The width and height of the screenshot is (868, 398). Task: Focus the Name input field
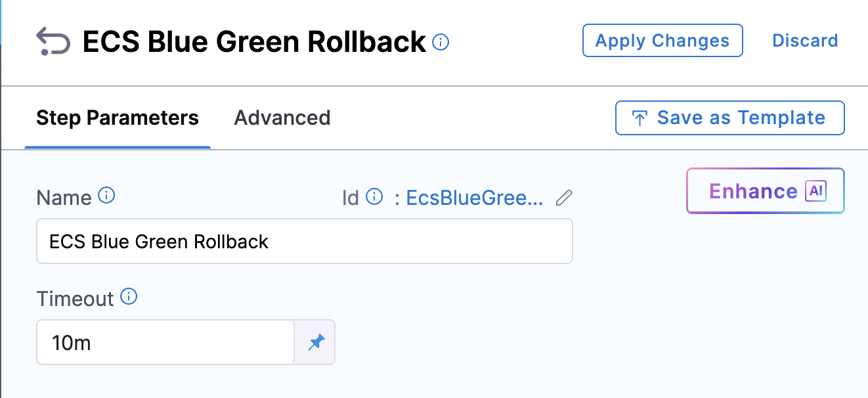click(x=304, y=241)
